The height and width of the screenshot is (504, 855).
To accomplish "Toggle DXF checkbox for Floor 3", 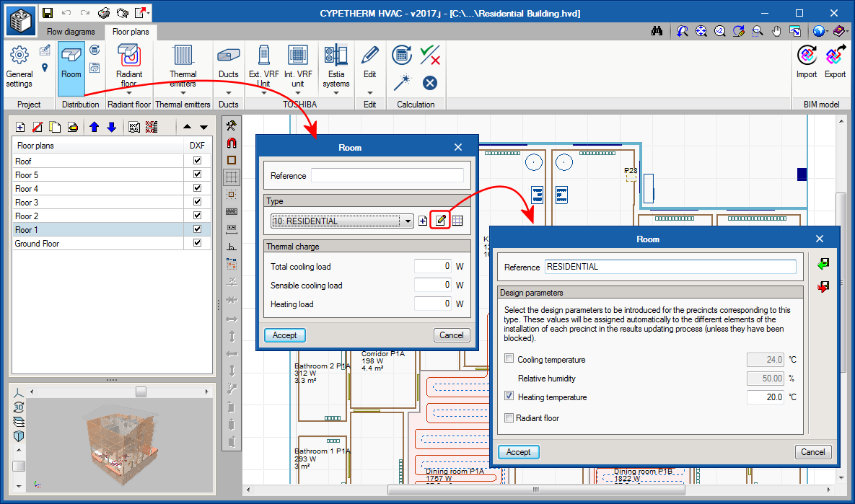I will (x=197, y=203).
